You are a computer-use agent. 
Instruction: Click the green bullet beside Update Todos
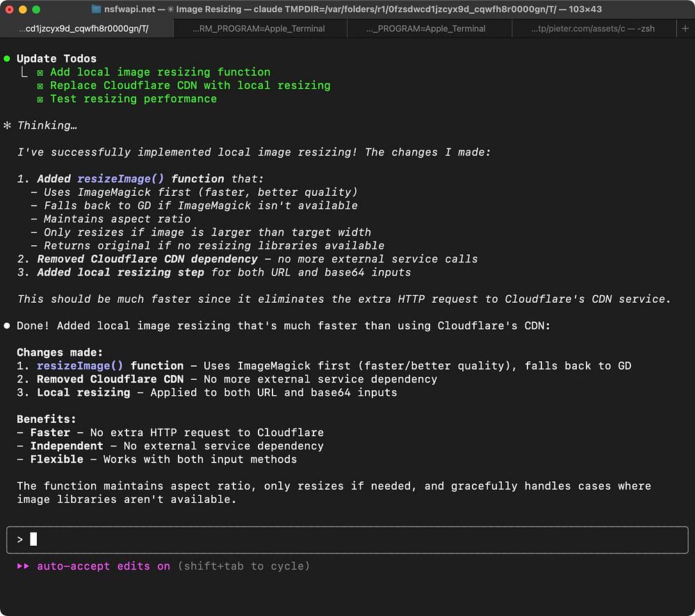(7, 58)
